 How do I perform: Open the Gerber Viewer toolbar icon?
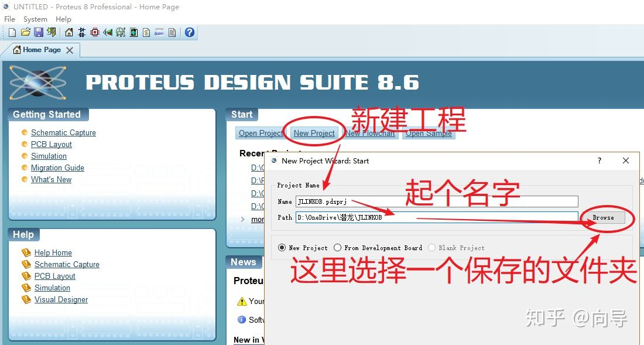[x=121, y=32]
